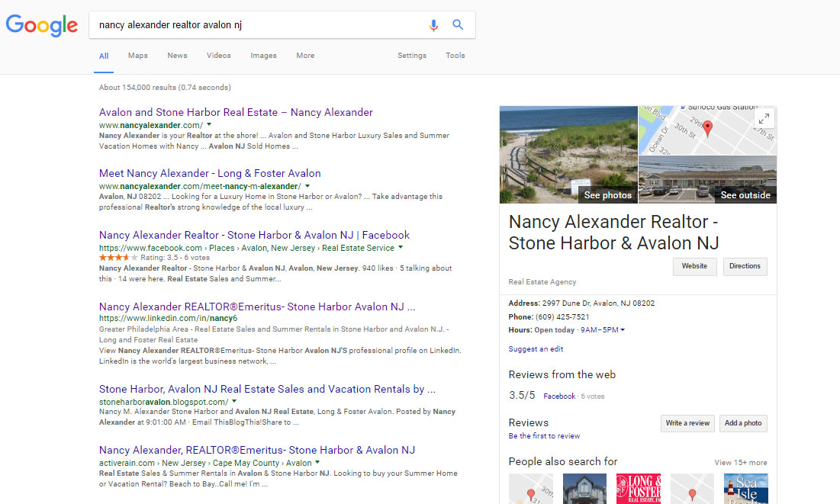Image resolution: width=840 pixels, height=504 pixels.
Task: Click the Website button
Action: pos(694,266)
